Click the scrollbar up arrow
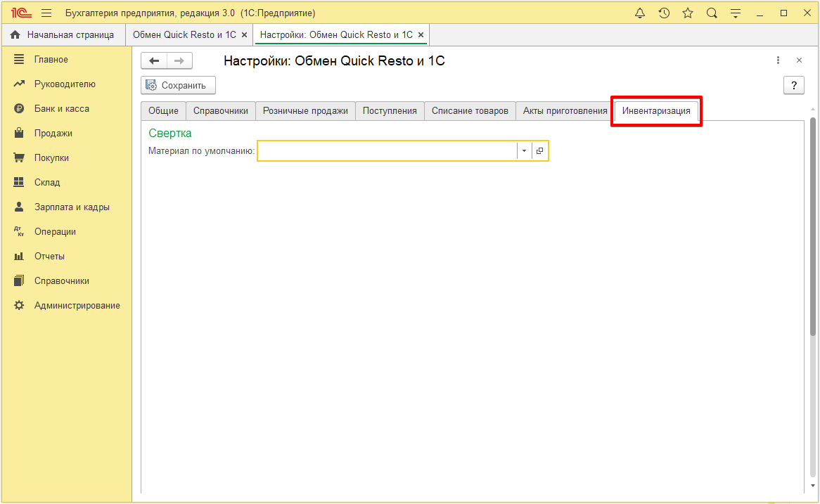Image resolution: width=820 pixels, height=504 pixels. tap(813, 109)
